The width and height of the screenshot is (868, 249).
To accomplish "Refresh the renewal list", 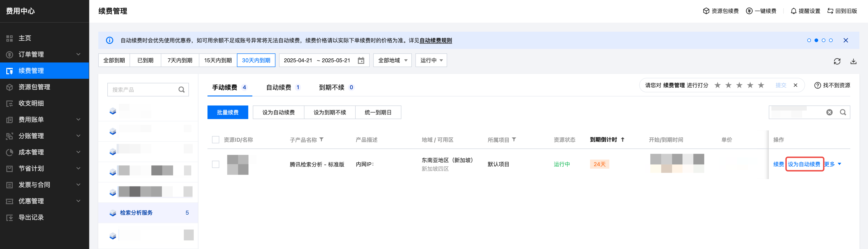I will pos(837,61).
